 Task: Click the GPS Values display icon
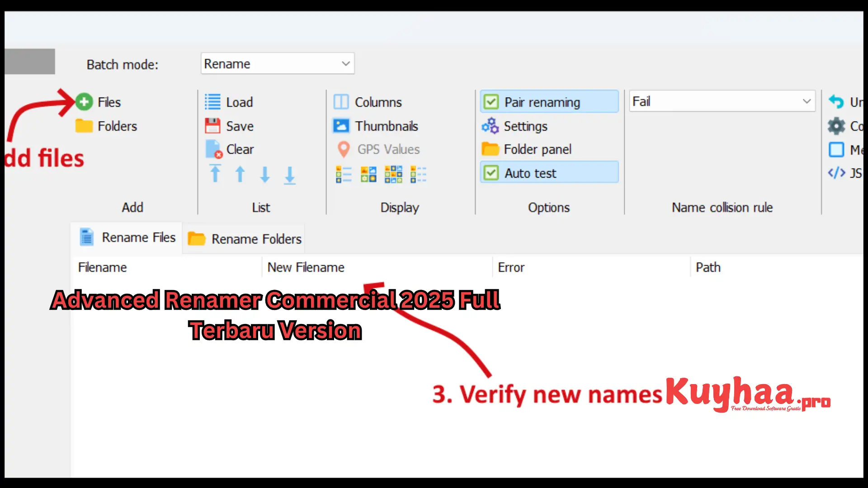pyautogui.click(x=343, y=149)
